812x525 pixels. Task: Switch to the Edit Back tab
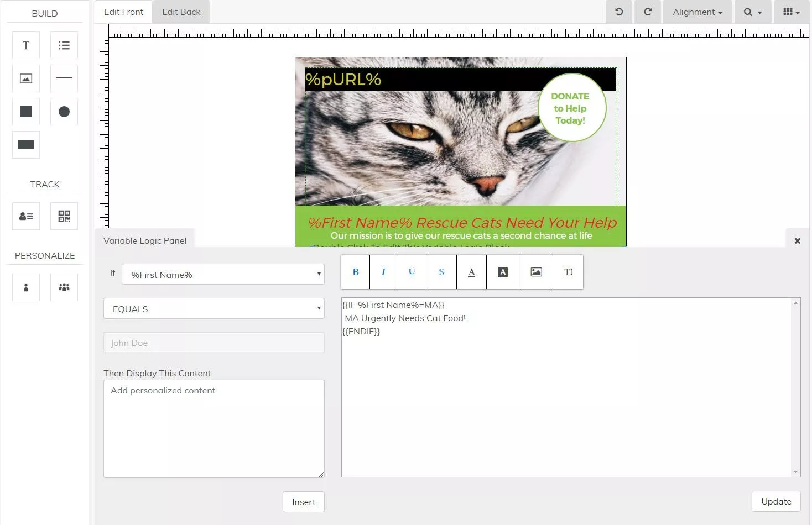[x=180, y=11]
